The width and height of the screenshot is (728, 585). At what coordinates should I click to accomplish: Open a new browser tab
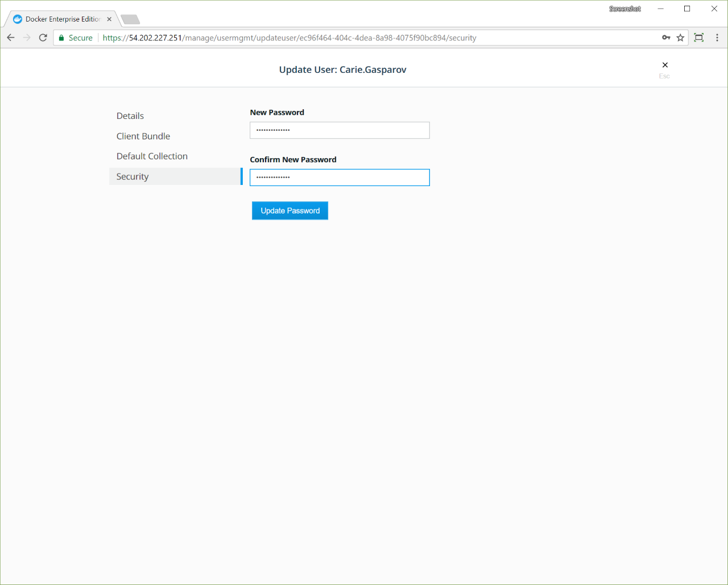point(130,19)
